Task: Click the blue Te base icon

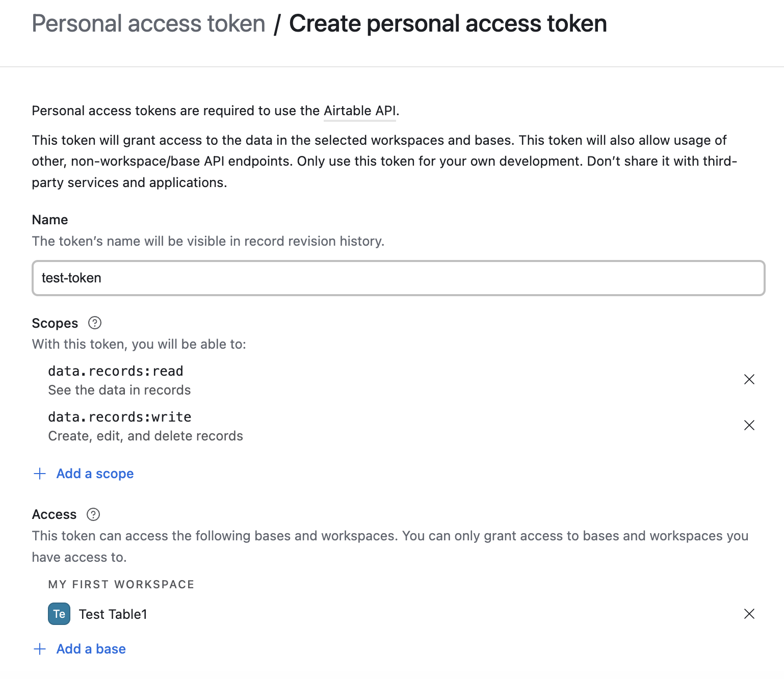Action: point(59,614)
